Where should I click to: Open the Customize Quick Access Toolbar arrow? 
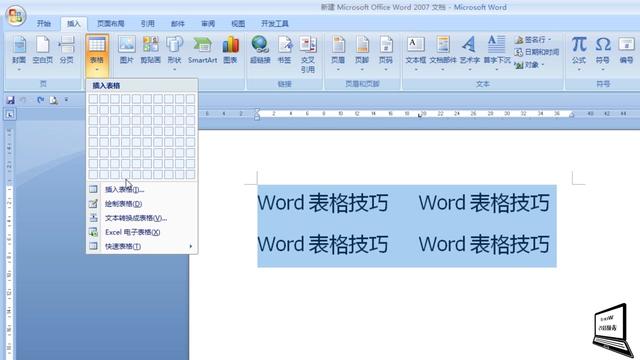click(67, 100)
